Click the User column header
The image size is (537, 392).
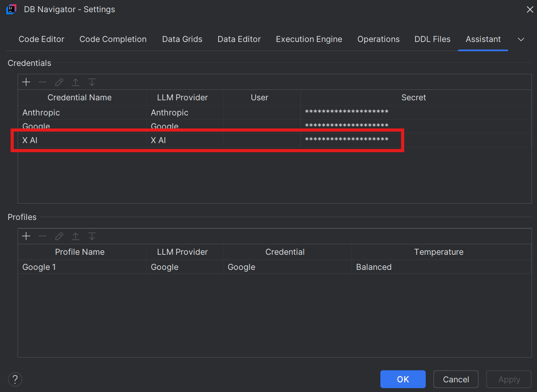262,97
